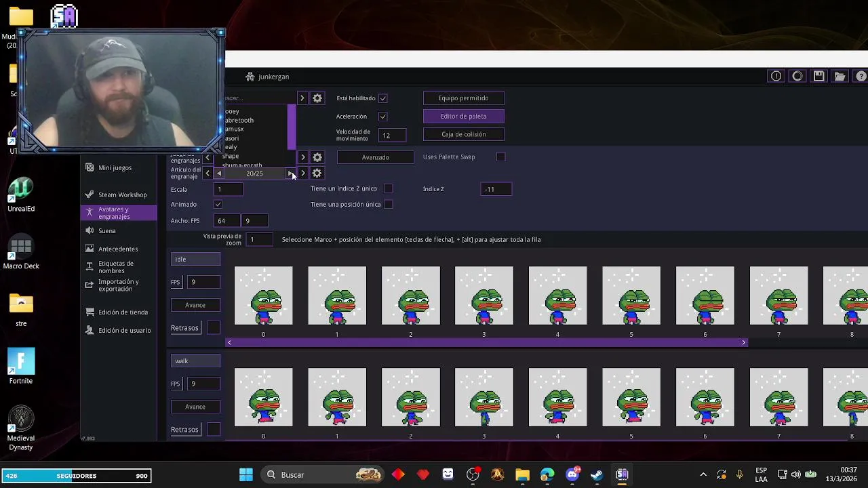Screen dimensions: 868x488
Task: Show hidden system tray icons
Action: [x=703, y=474]
